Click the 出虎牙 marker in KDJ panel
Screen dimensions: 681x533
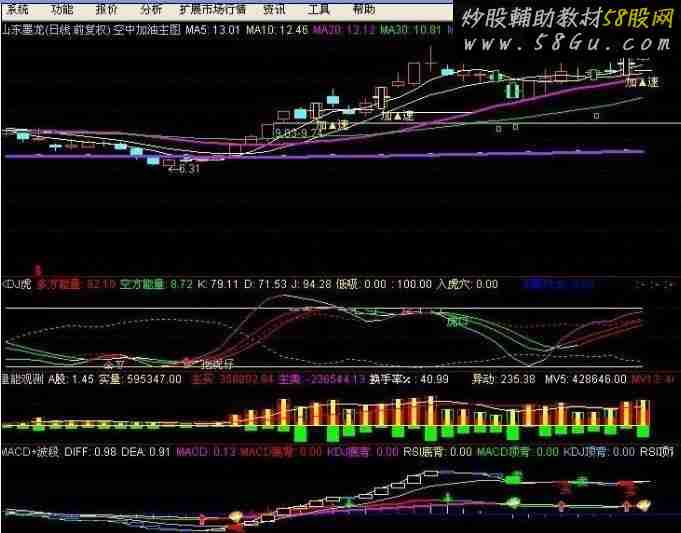(x=216, y=364)
